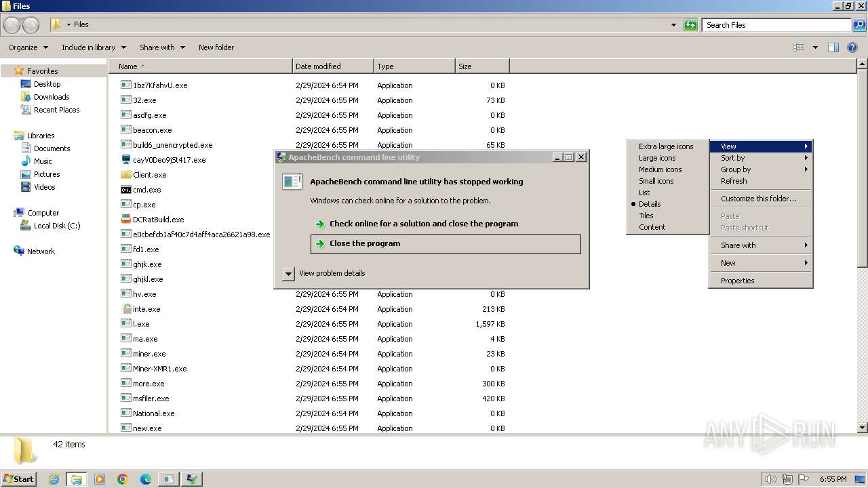The width and height of the screenshot is (868, 488).
Task: Toggle the preview pane icon
Action: 833,47
